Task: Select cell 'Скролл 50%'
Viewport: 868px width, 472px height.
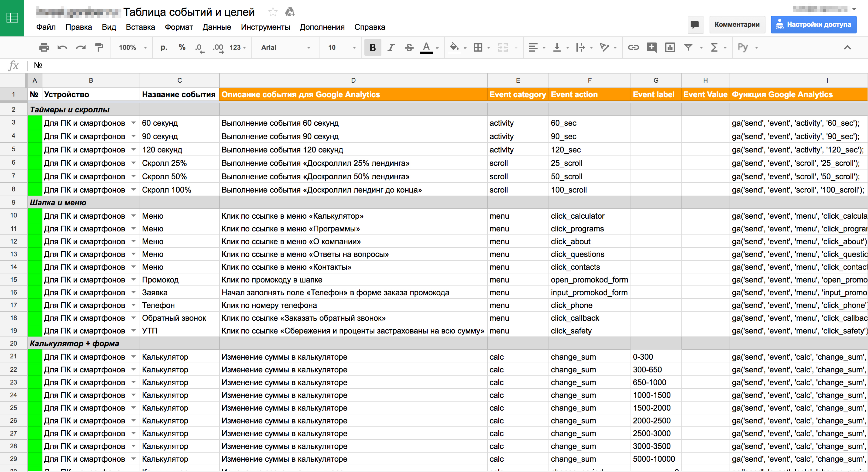Action: pos(180,177)
